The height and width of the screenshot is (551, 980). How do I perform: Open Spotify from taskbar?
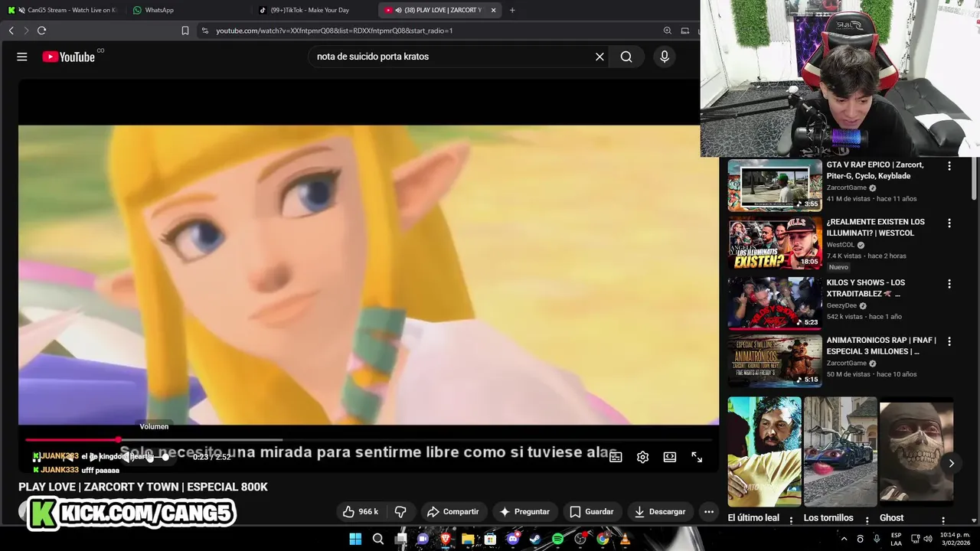(x=557, y=539)
